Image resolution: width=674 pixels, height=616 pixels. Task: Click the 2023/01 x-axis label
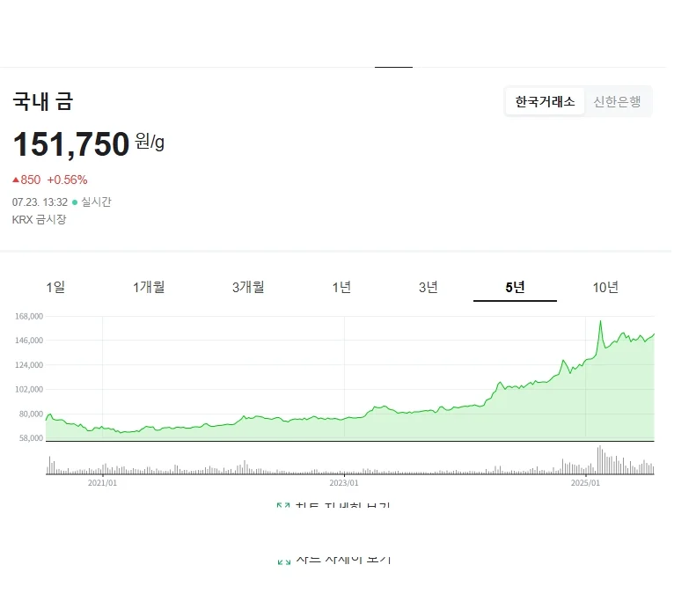[x=344, y=483]
